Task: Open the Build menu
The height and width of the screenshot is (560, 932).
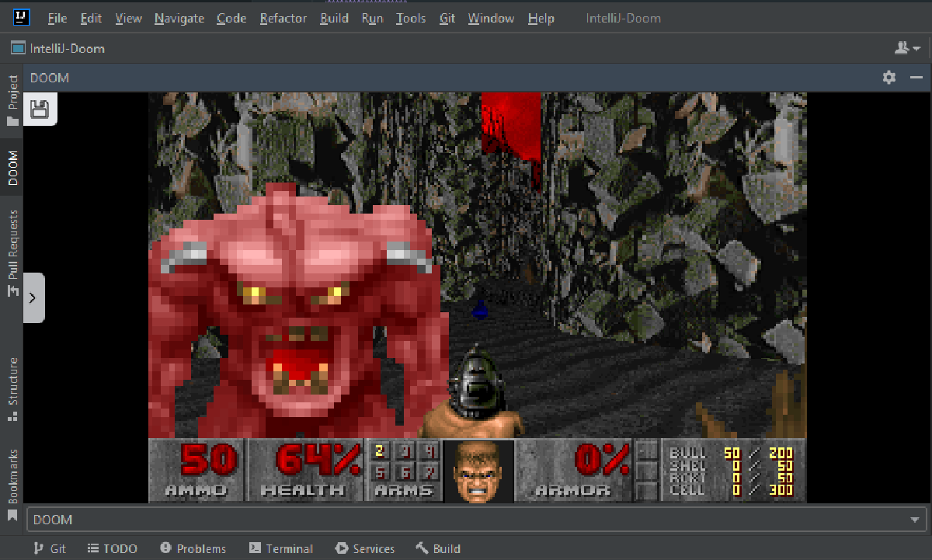Action: pyautogui.click(x=334, y=18)
